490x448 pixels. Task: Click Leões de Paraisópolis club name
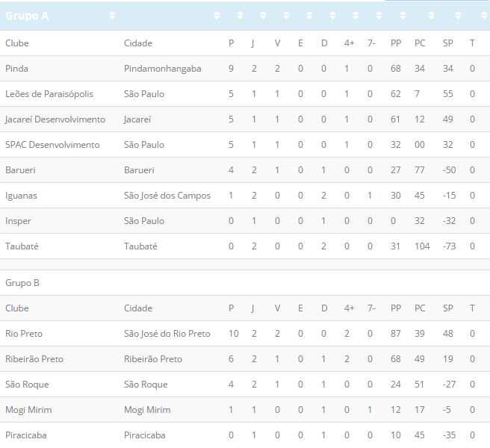pos(49,94)
